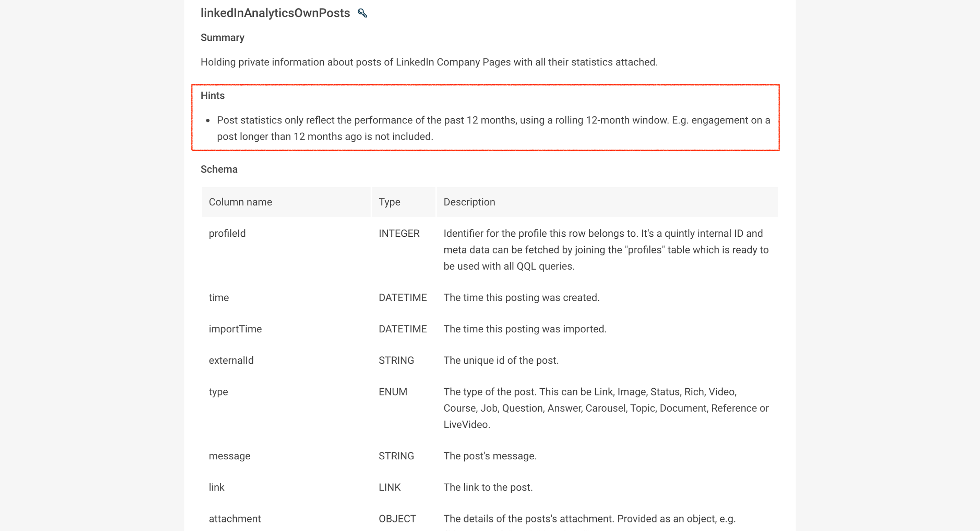Click the DATETIME type in the importTime row
The width and height of the screenshot is (980, 531).
click(x=403, y=329)
